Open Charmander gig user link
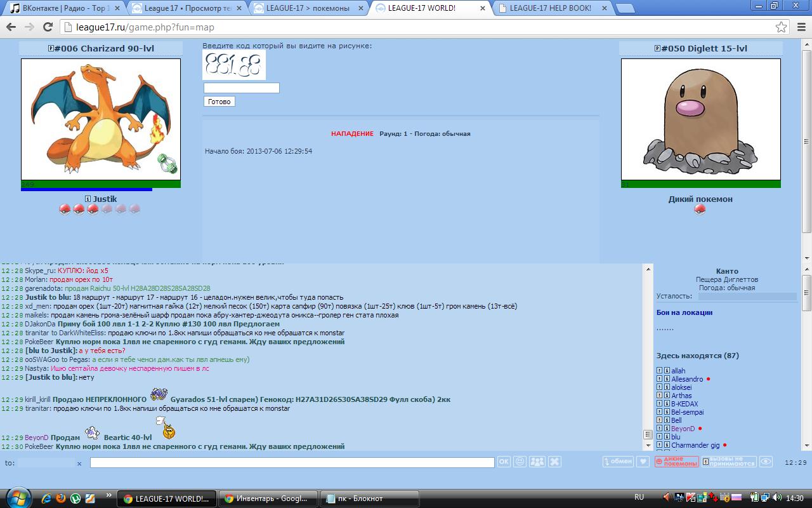Viewport: 812px width, 508px height. tap(695, 445)
